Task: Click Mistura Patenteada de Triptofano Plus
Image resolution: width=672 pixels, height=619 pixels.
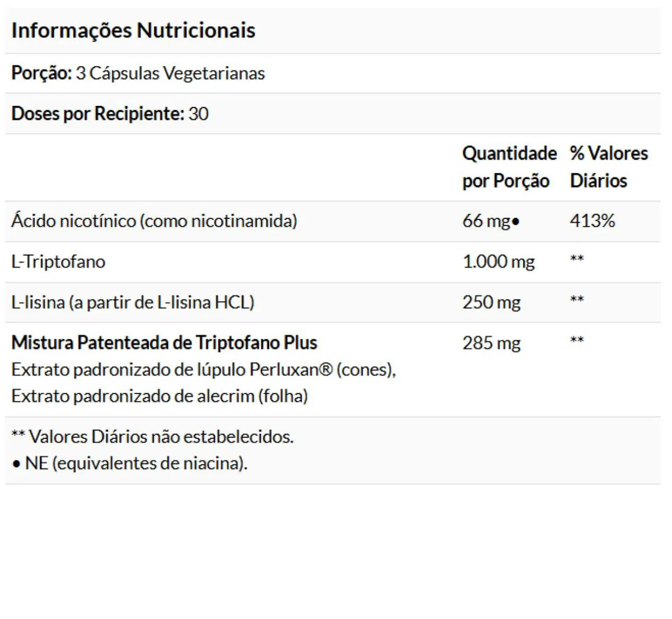Action: tap(164, 343)
